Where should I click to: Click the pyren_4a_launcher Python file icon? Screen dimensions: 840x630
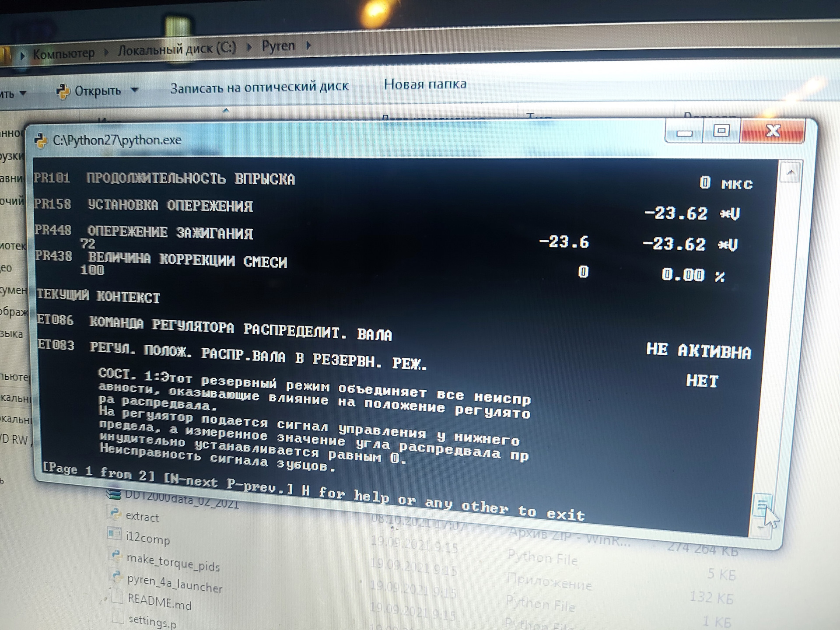[116, 576]
